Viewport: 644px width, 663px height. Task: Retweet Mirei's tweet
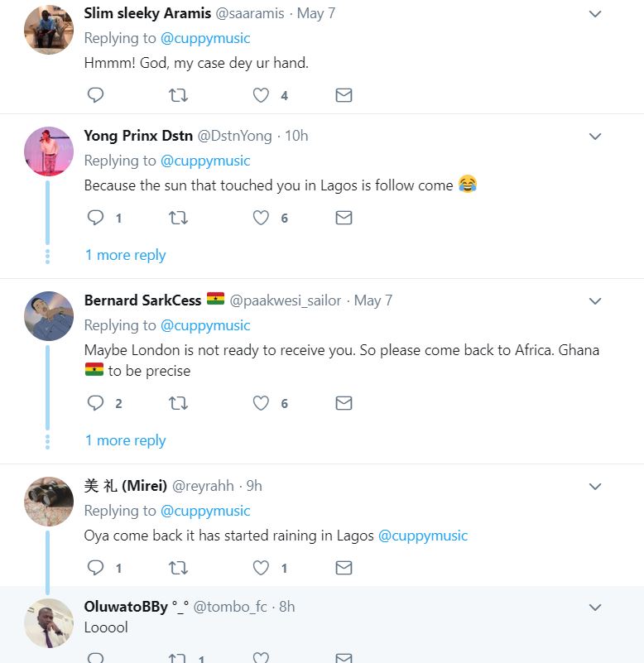pyautogui.click(x=178, y=568)
